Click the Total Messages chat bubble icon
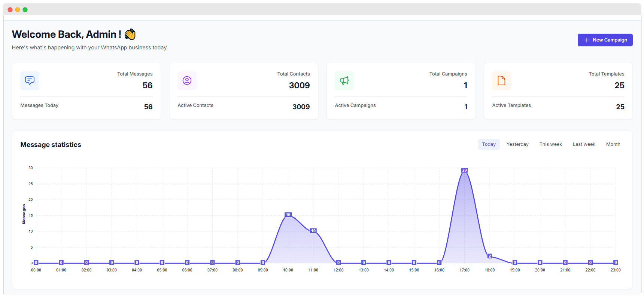 [x=30, y=81]
